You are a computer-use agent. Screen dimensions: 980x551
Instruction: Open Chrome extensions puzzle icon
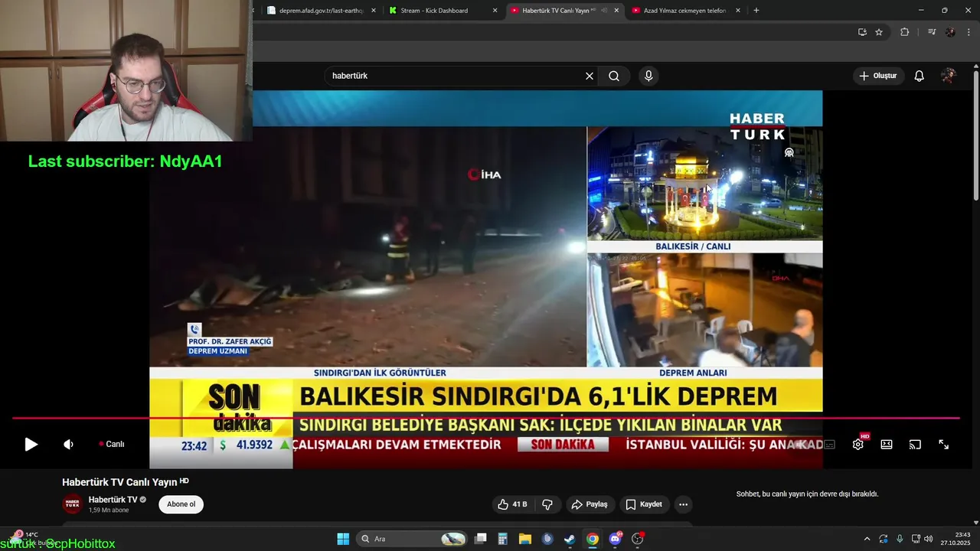pyautogui.click(x=905, y=32)
